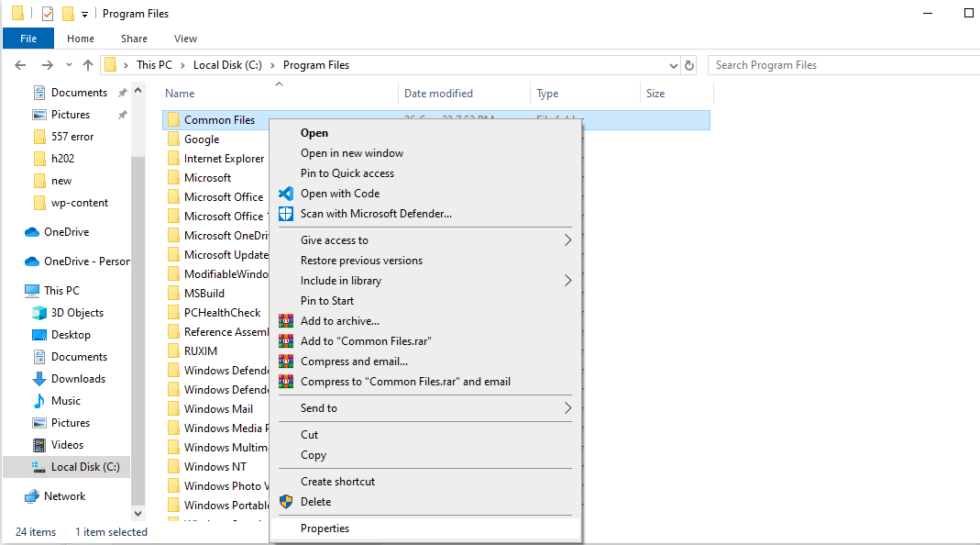Viewport: 980px width, 545px height.
Task: Open the address bar history dropdown
Action: tap(672, 65)
